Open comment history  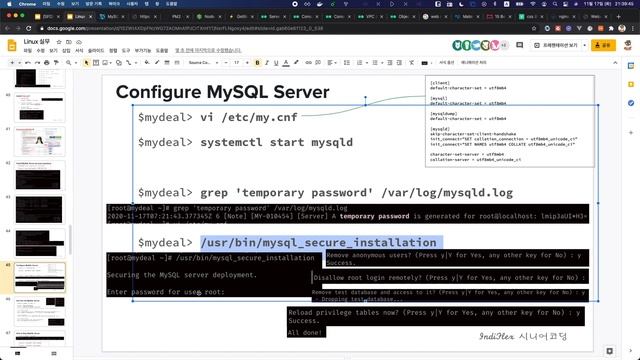pos(520,45)
